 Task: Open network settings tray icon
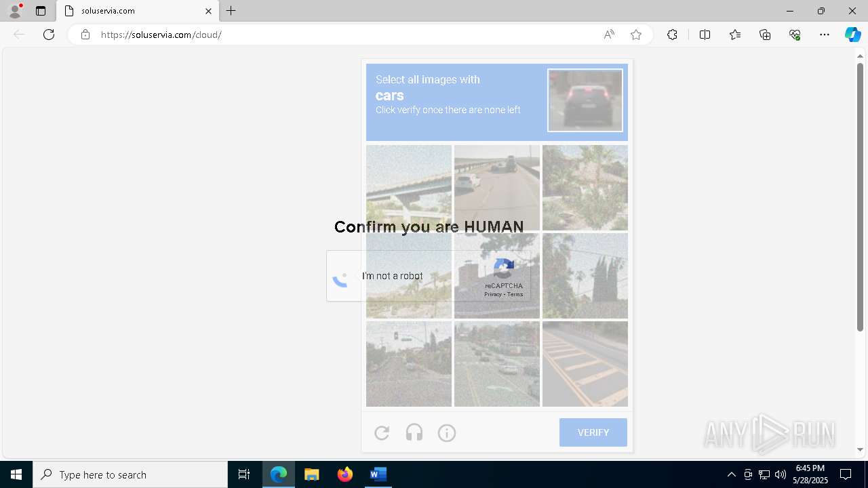[764, 474]
